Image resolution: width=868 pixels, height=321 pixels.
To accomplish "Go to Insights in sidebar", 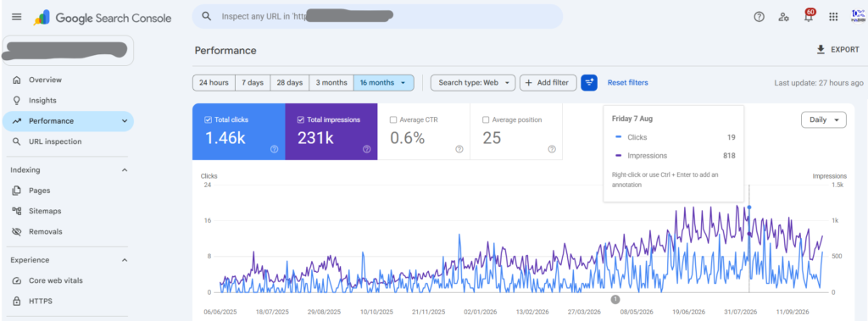I will click(68, 100).
